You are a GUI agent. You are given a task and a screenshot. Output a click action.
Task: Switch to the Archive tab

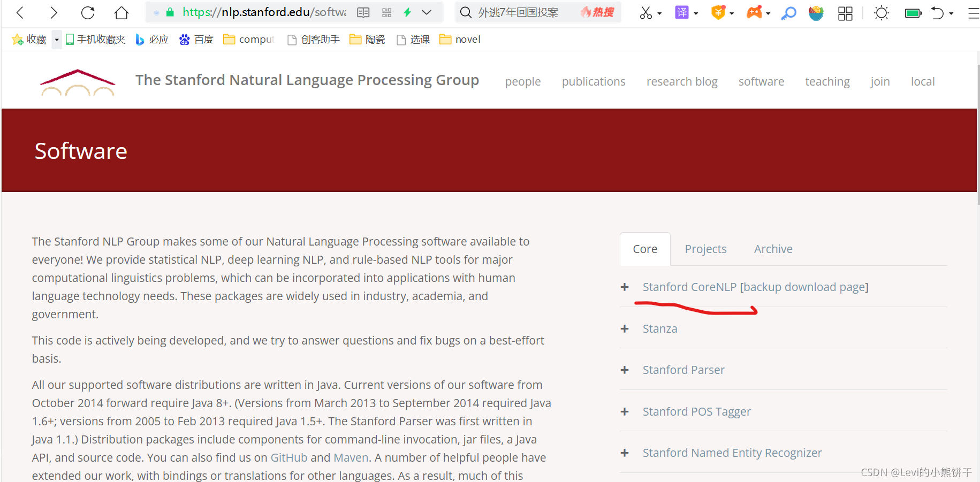coord(773,249)
